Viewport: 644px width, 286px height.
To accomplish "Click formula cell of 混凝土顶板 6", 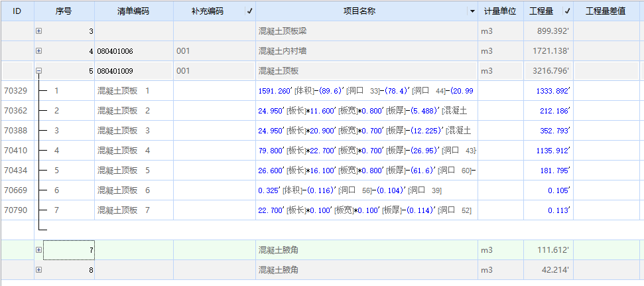I will pos(366,190).
